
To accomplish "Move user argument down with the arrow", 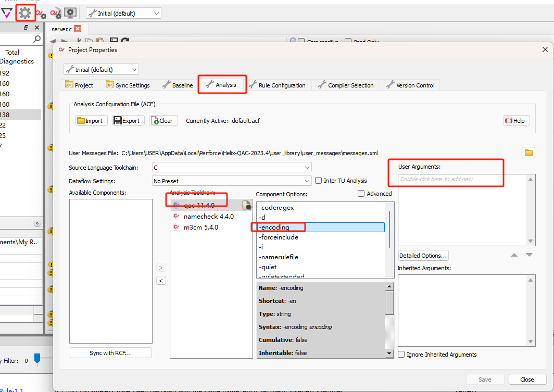I will (x=529, y=255).
